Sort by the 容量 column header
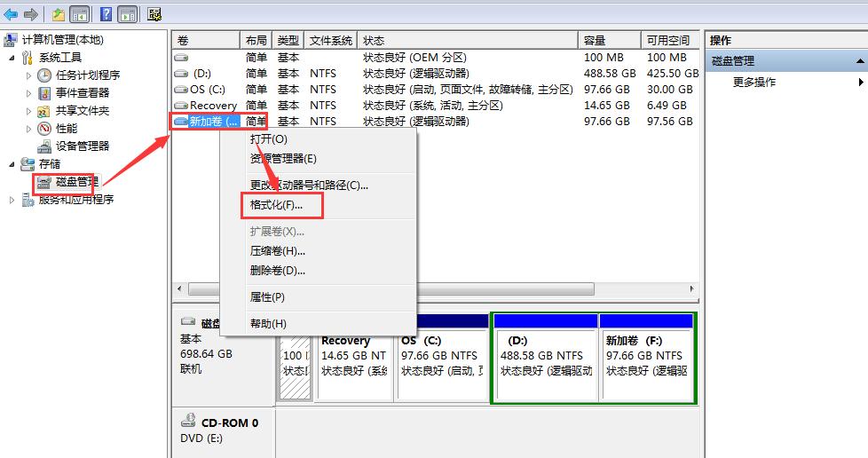Viewport: 868px width, 458px height. click(x=610, y=41)
